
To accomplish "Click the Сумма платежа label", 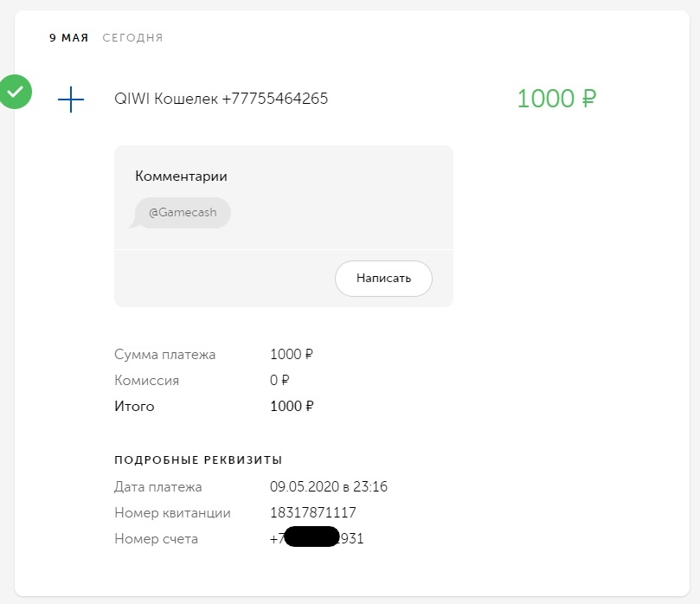I will pos(164,354).
